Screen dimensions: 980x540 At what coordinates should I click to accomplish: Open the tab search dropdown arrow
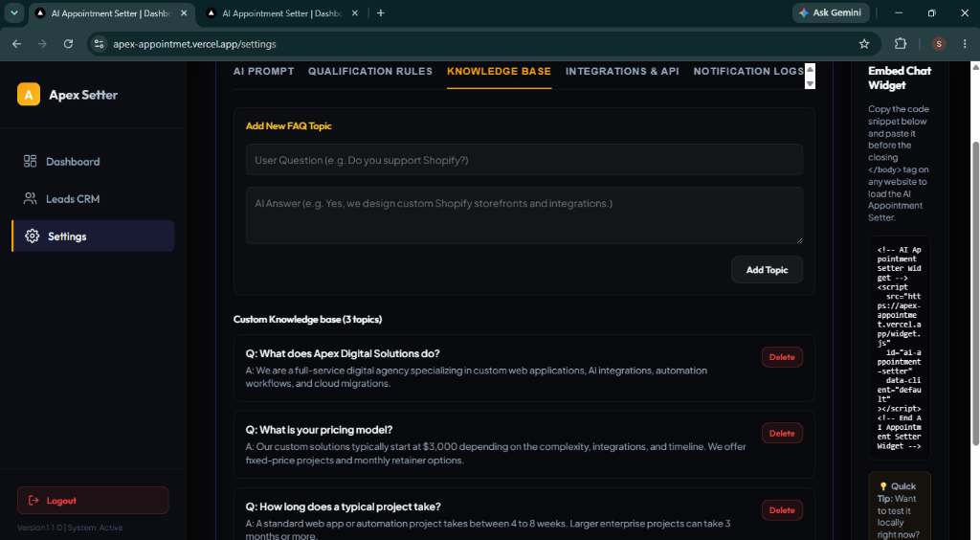(14, 12)
